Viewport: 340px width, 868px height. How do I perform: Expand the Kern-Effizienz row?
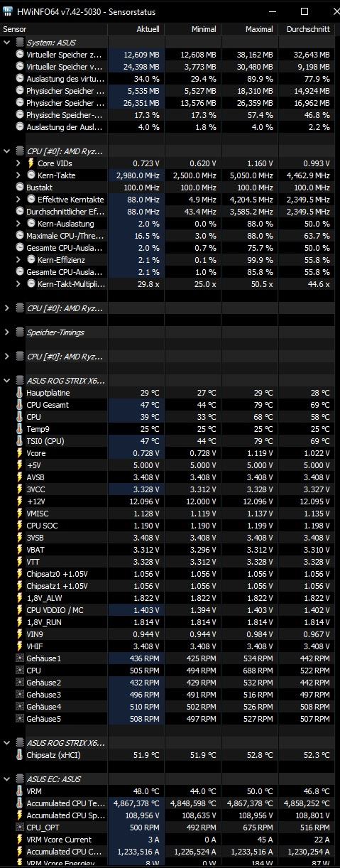(x=19, y=260)
